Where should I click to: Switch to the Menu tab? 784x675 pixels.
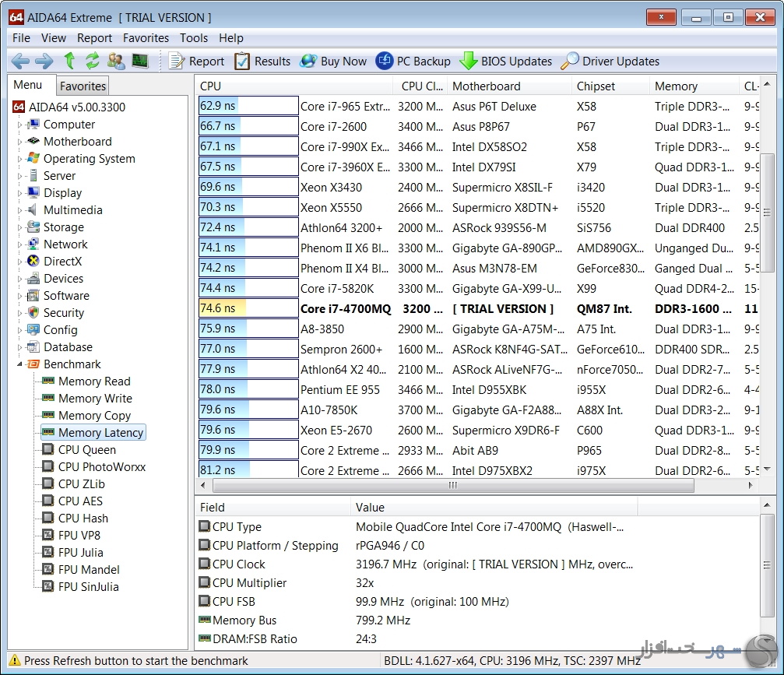[x=28, y=85]
